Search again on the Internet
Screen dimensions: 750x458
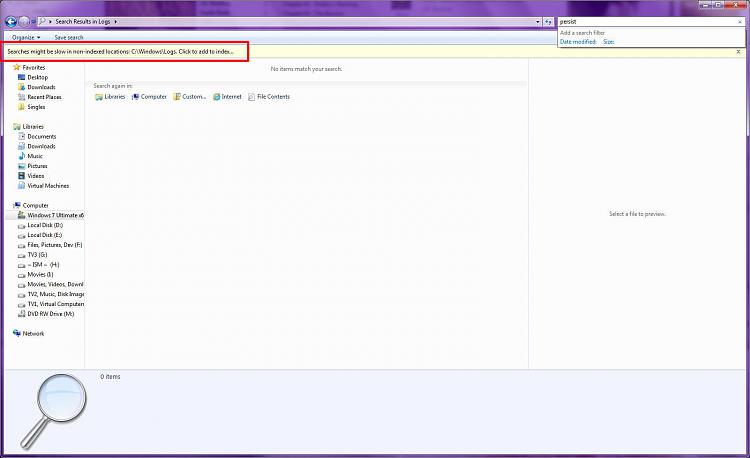click(x=227, y=97)
